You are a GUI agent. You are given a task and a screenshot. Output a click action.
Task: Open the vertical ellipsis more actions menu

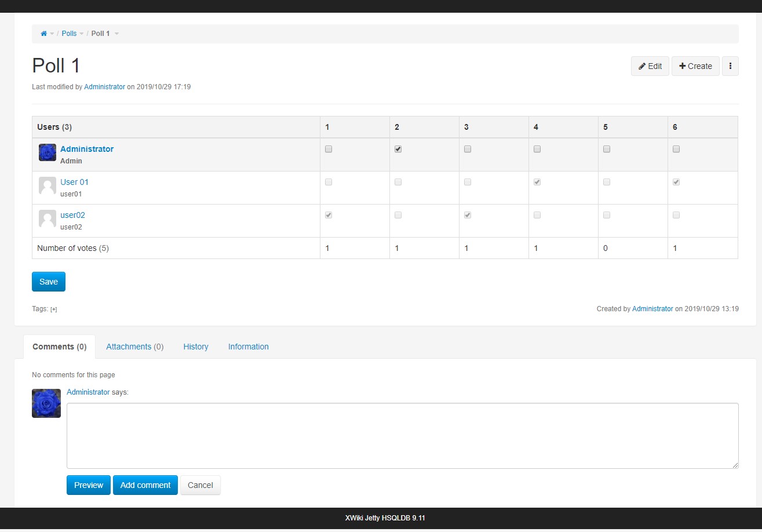click(x=730, y=66)
